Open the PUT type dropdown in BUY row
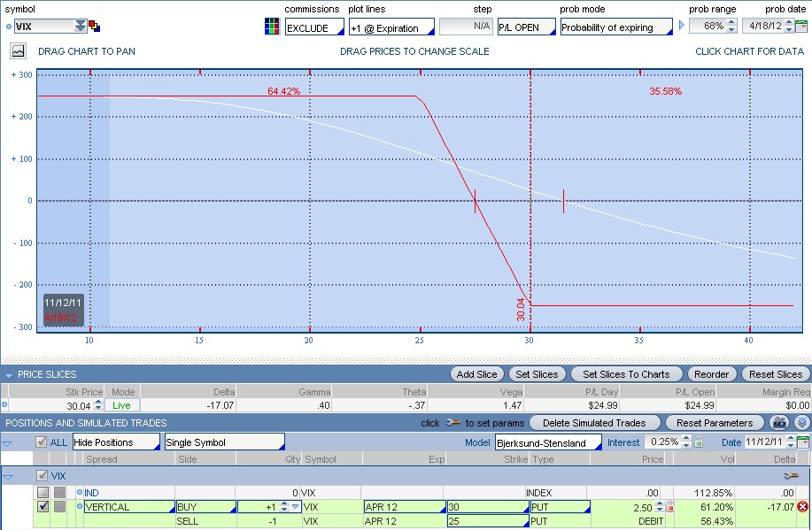 click(561, 507)
